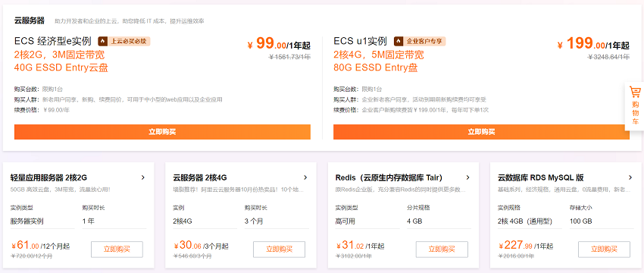
Task: Open 购买时长 dropdown showing 3 个月
Action: [x=277, y=221]
